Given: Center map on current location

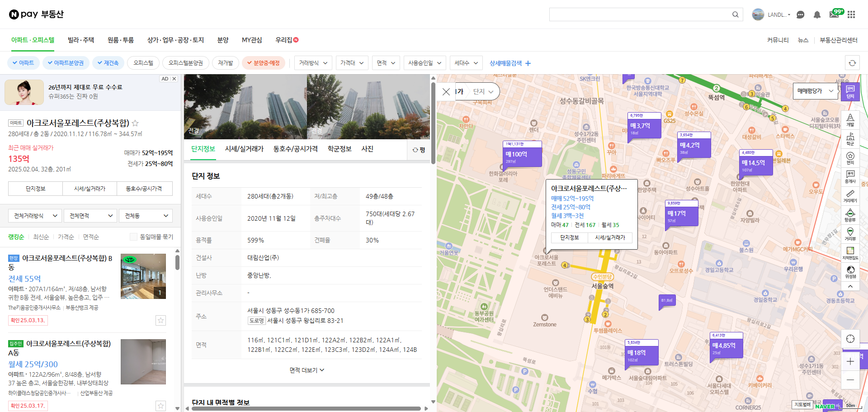Looking at the screenshot, I should pos(850,339).
